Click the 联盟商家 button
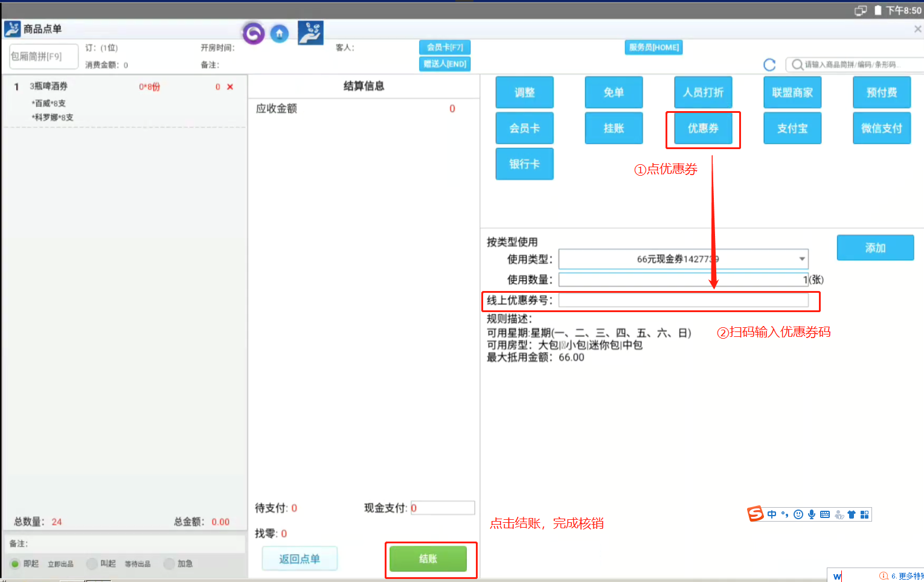 [792, 92]
